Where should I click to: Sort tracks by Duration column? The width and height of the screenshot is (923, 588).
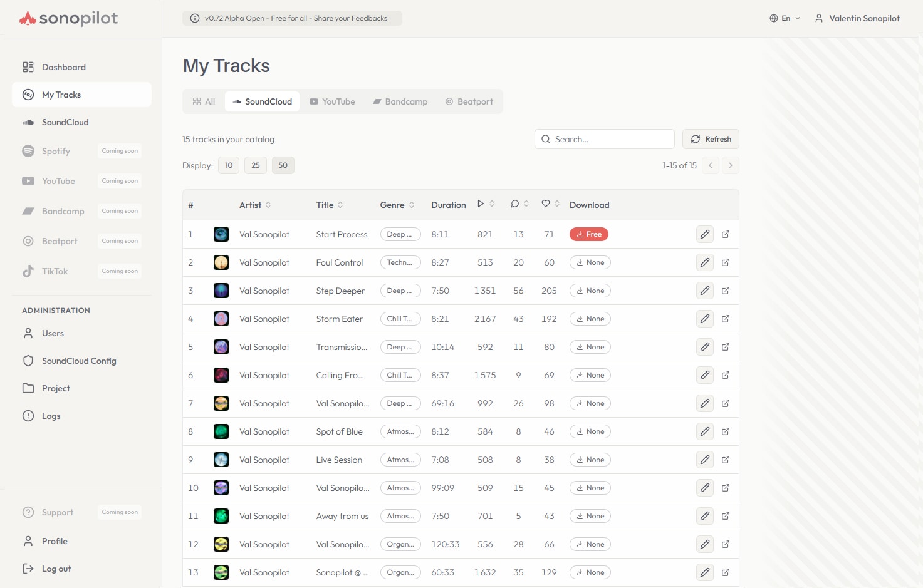(x=448, y=204)
